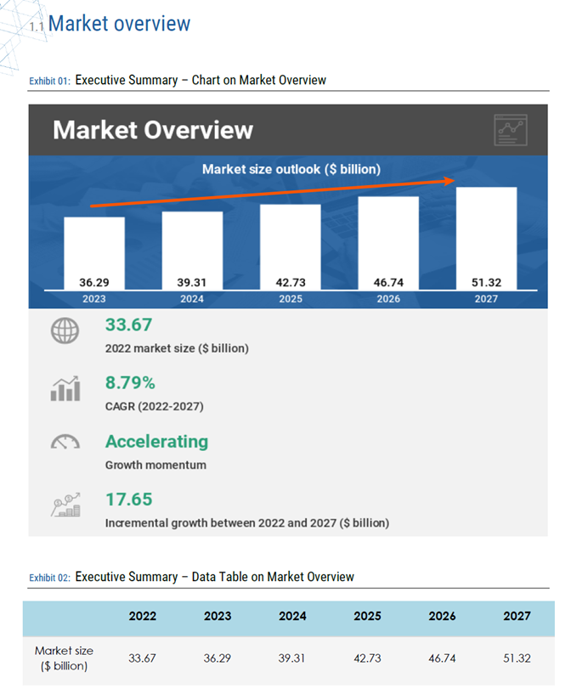Click the 46.74 cell in the data table
The image size is (588, 700).
coord(442,658)
